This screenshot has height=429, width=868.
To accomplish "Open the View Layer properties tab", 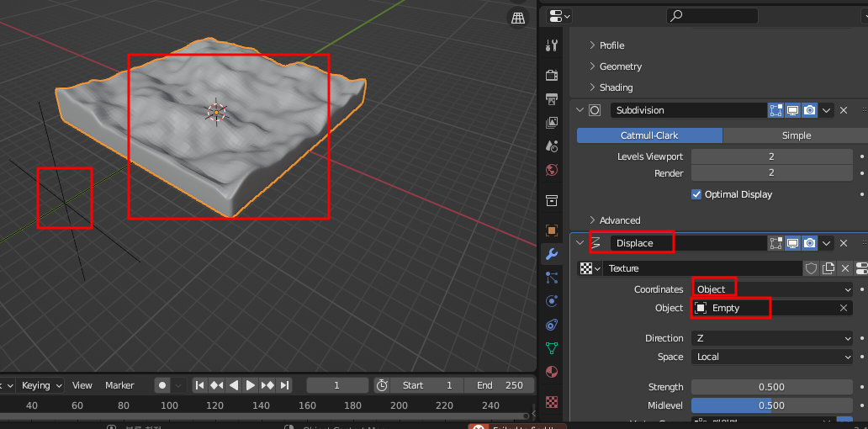I will point(552,122).
